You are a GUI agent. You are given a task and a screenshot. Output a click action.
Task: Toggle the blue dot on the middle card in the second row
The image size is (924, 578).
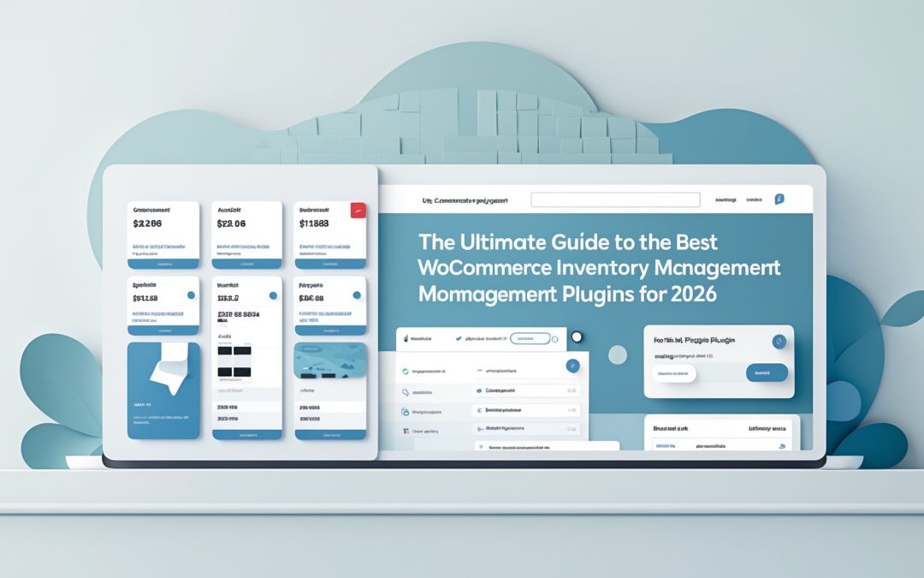[x=273, y=295]
